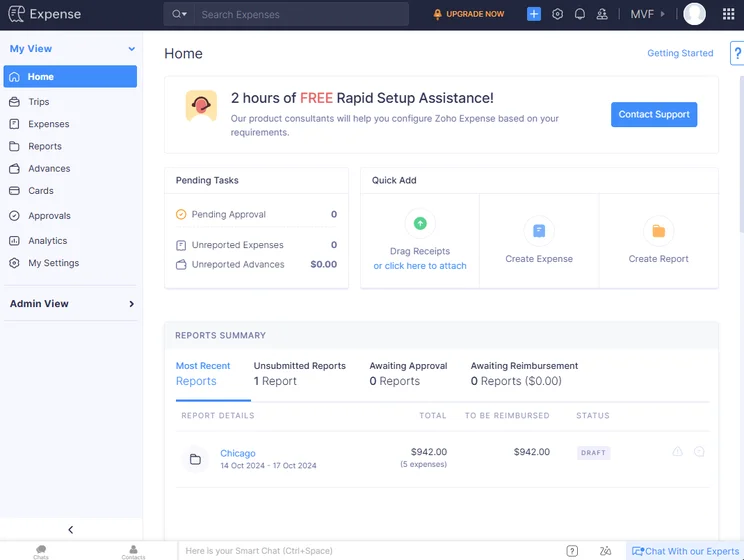
Task: Open Expenses in the sidebar
Action: (70, 124)
